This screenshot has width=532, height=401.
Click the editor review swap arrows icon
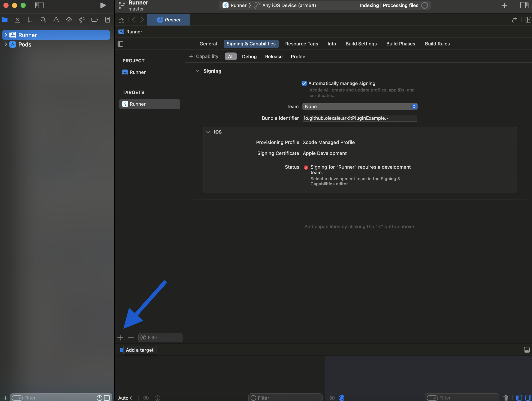coord(514,20)
